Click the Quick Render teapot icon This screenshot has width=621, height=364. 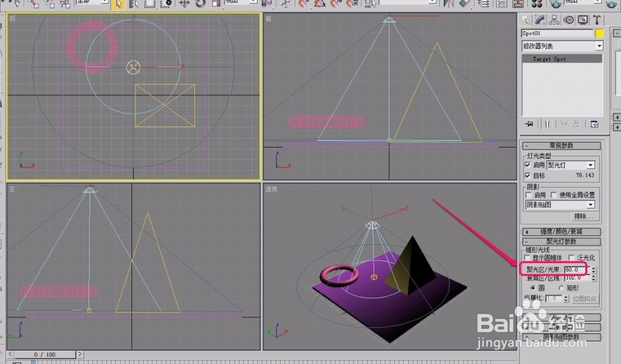point(612,4)
